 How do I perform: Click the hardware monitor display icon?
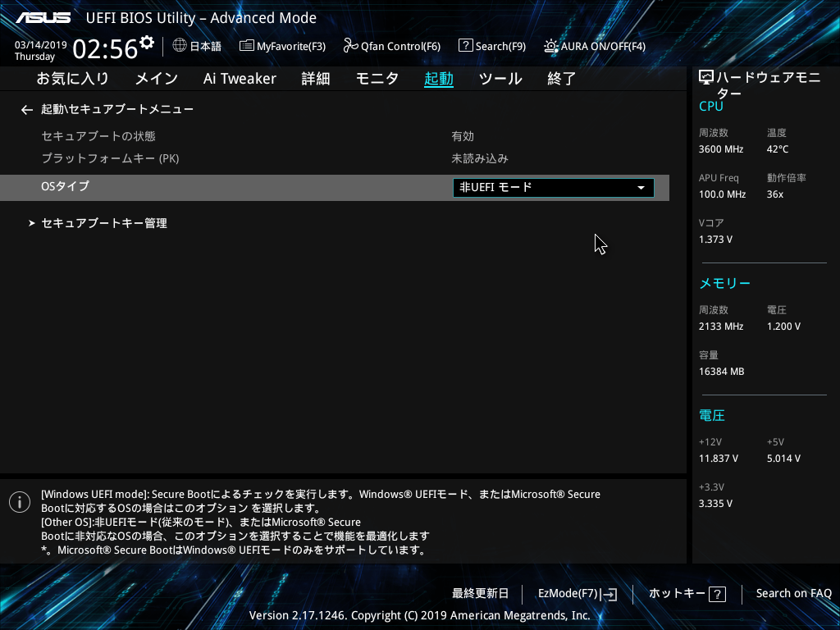706,78
